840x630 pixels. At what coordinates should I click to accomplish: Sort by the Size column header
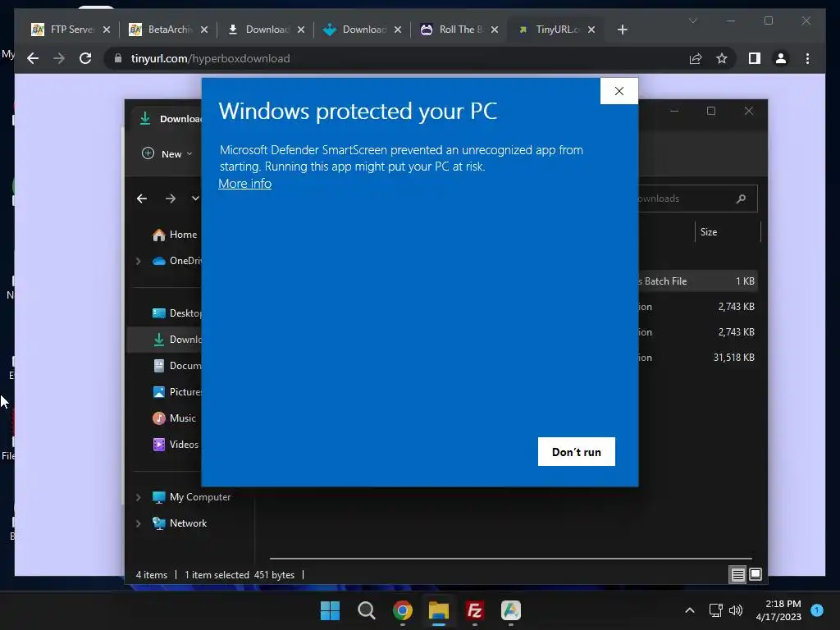[728, 232]
